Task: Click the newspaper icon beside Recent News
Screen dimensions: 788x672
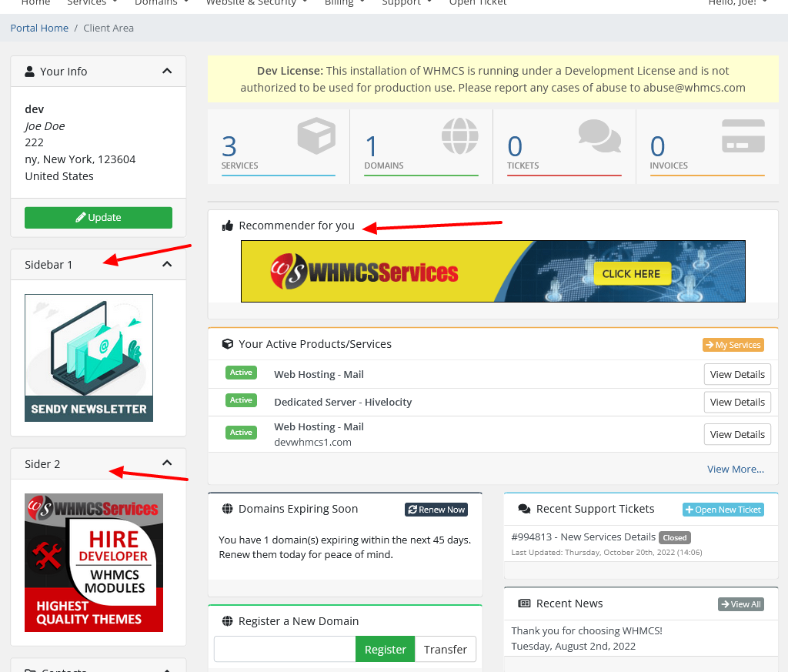Action: point(525,604)
